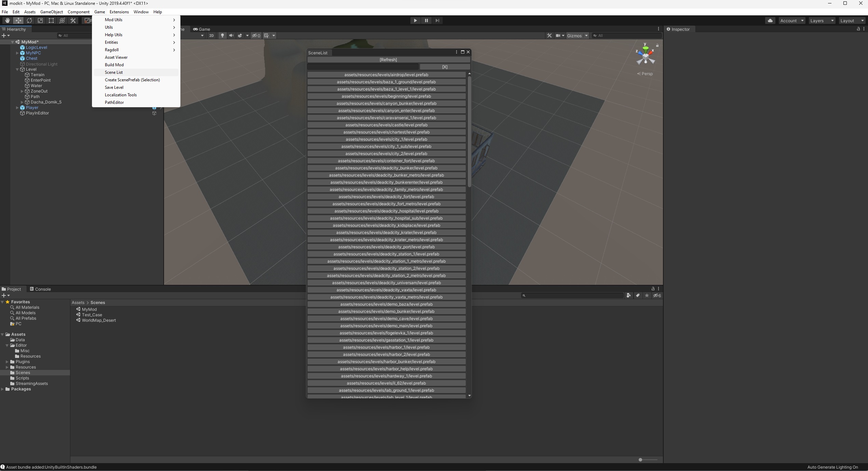The height and width of the screenshot is (471, 868).
Task: Open Mod Utils submenu
Action: [136, 20]
